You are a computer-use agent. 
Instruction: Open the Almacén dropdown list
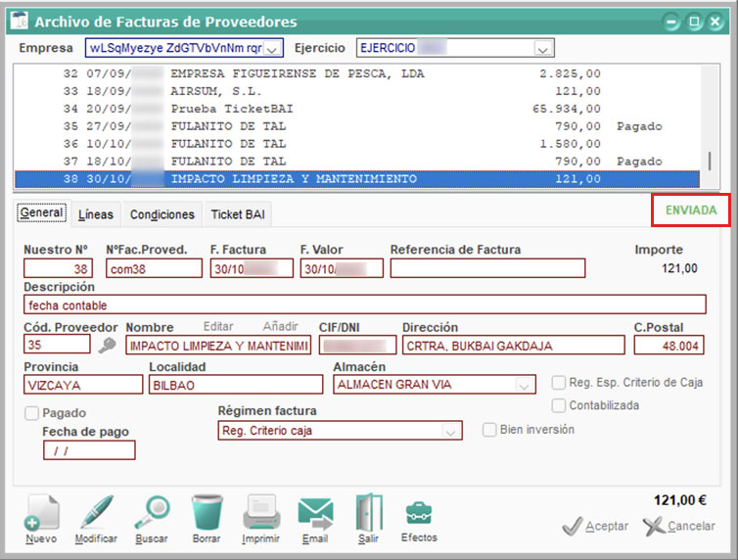pyautogui.click(x=524, y=385)
